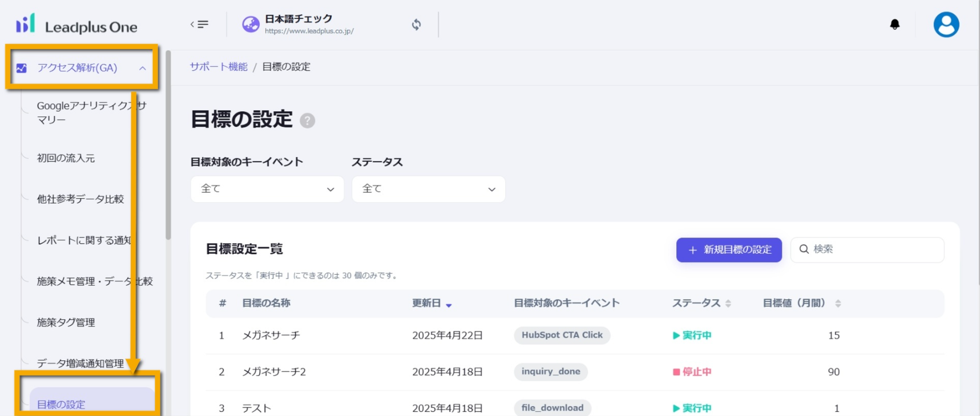Click the Leadplus One logo

(76, 25)
